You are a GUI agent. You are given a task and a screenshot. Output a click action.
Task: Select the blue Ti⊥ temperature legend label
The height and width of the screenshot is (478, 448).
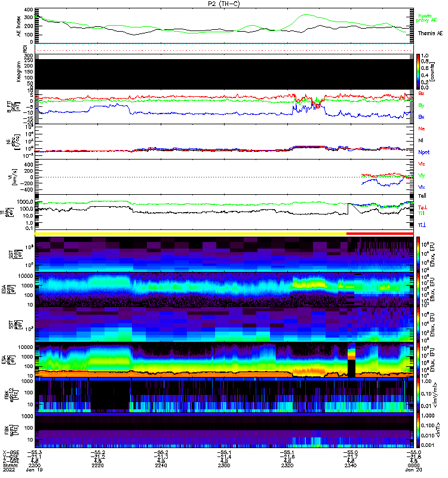click(x=422, y=225)
